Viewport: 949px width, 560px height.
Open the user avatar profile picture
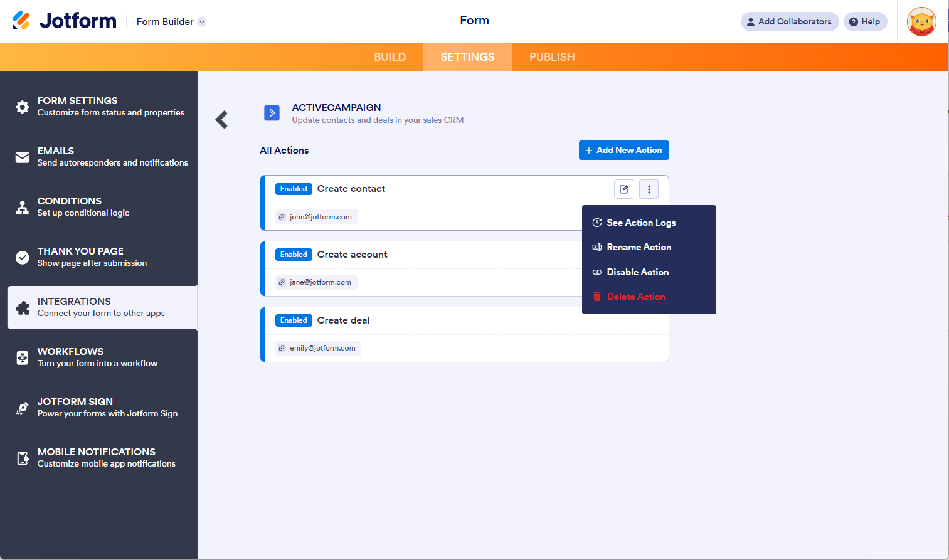[x=921, y=22]
